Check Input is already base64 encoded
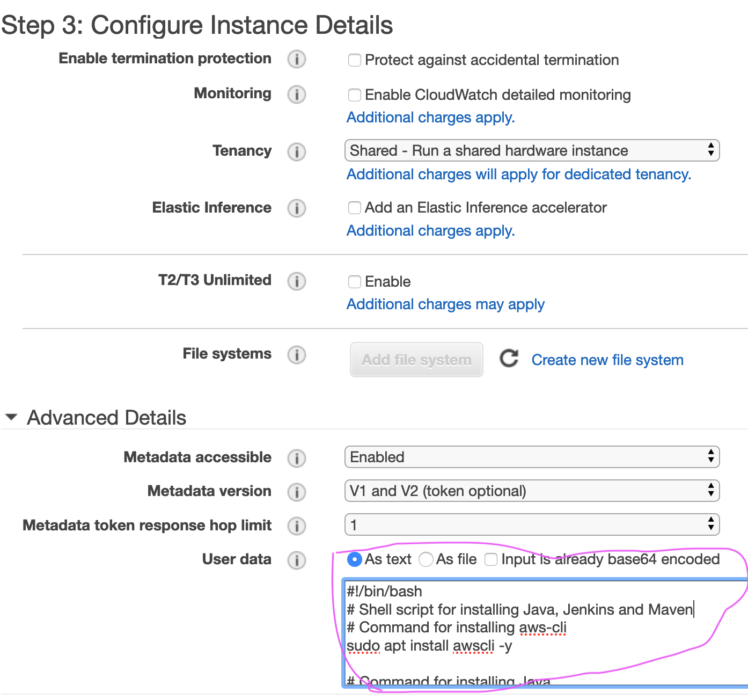Viewport: 748px width, 700px height. point(491,559)
